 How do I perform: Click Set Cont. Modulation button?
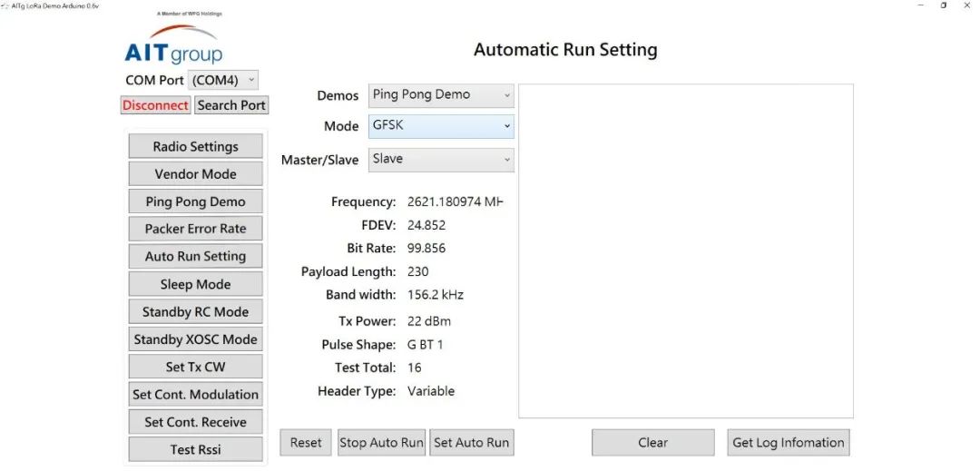coord(196,394)
